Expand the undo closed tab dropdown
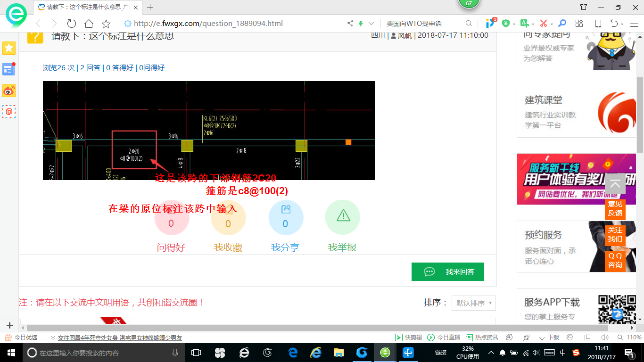 (622, 24)
